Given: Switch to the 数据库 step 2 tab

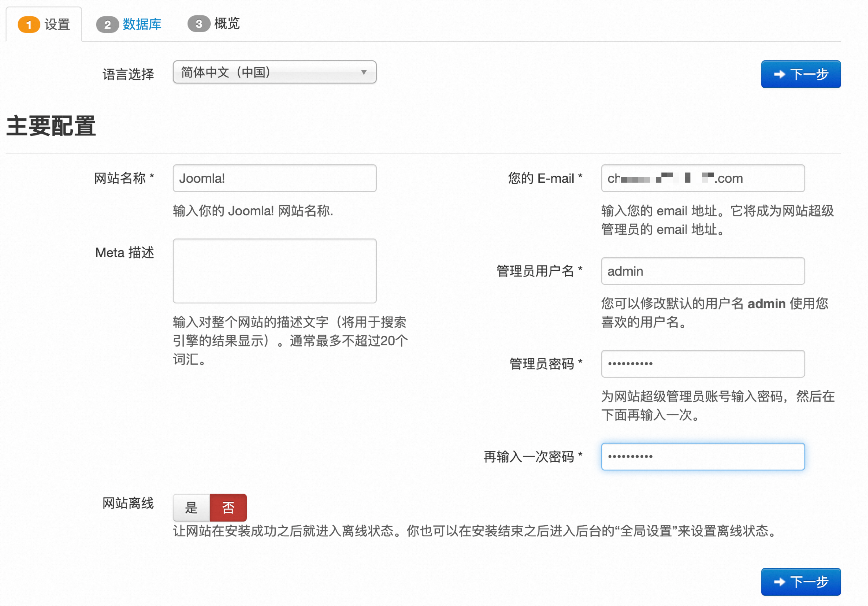Looking at the screenshot, I should coord(129,25).
